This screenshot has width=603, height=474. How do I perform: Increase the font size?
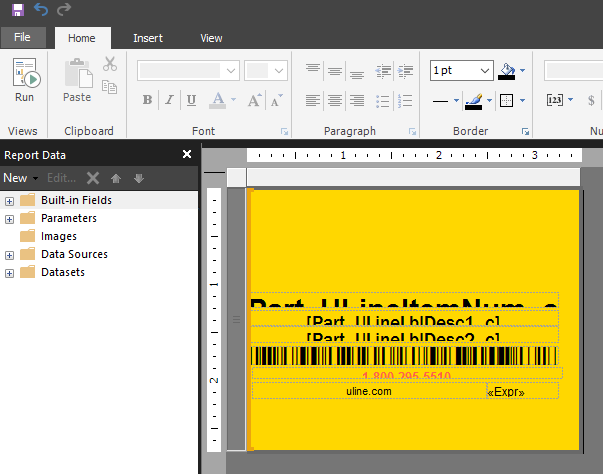tap(255, 100)
